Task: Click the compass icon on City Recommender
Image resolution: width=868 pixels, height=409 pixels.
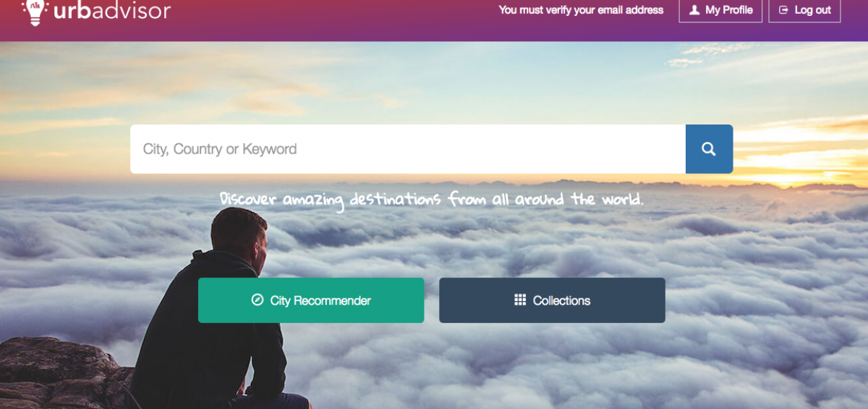Action: tap(257, 300)
